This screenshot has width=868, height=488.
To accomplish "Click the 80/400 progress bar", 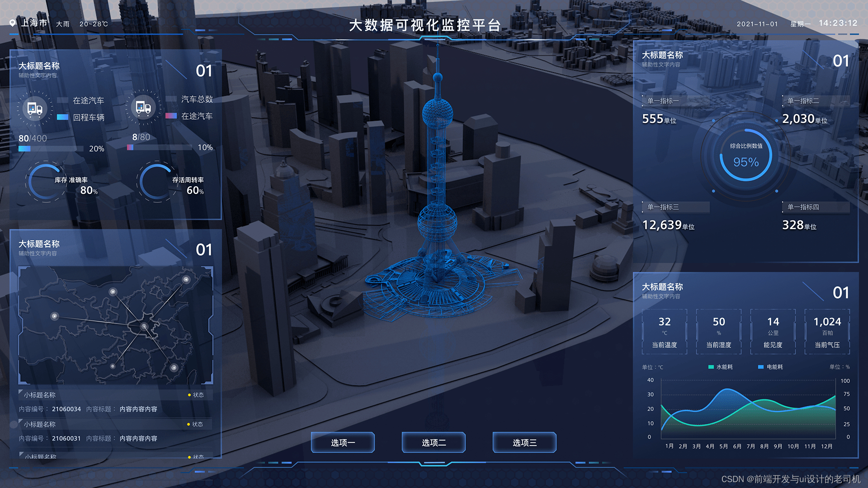I will coord(51,149).
